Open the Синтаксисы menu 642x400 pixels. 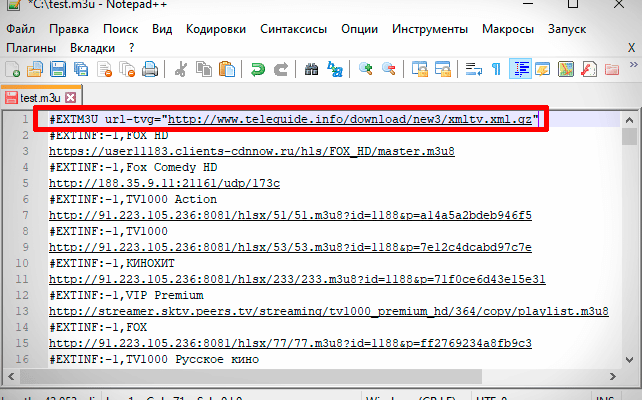pos(294,29)
